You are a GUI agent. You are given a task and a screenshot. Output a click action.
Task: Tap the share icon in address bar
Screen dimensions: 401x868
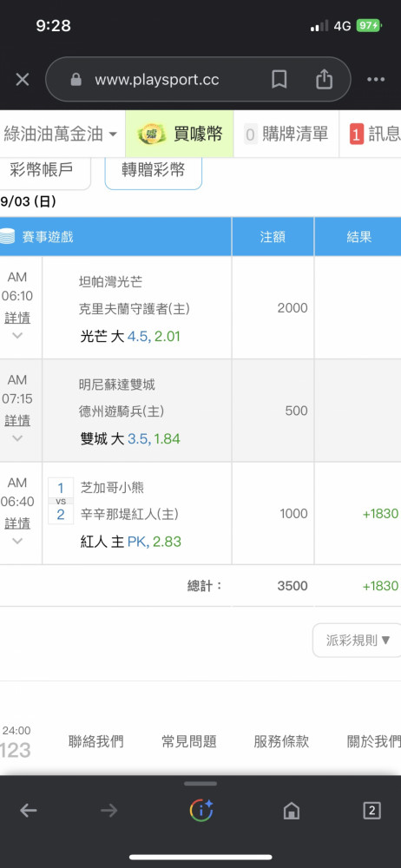click(x=324, y=79)
